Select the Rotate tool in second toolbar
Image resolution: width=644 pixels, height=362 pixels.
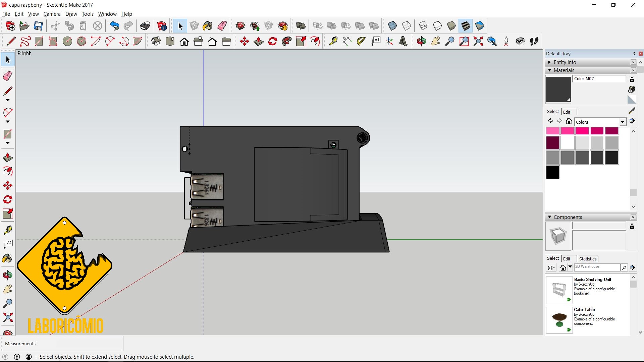tap(272, 42)
